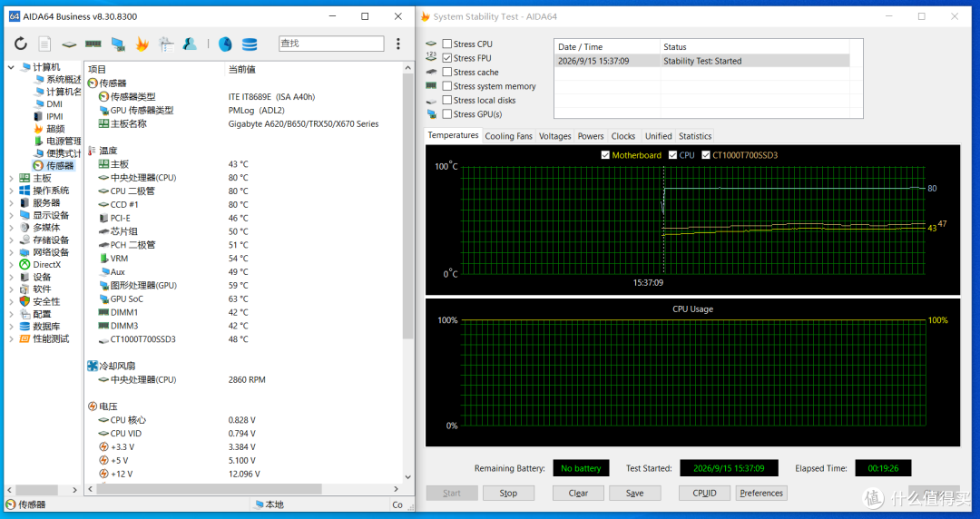Click the 冷却风扇 fan section row
The image size is (980, 519).
[112, 366]
